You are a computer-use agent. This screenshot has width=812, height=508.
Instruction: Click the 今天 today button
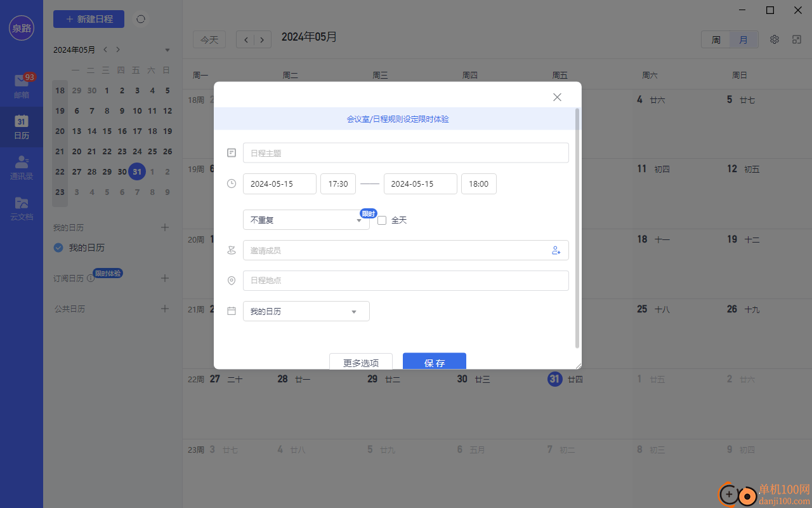click(x=209, y=39)
